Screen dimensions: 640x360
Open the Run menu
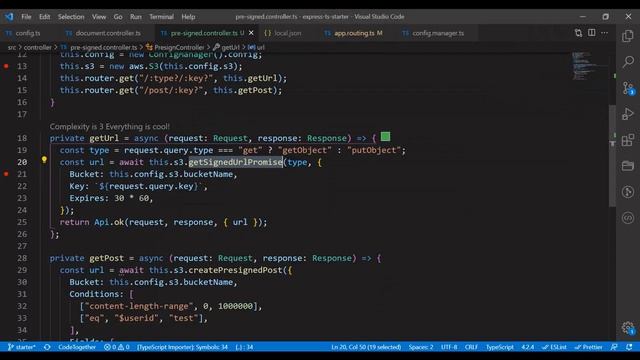tap(136, 17)
